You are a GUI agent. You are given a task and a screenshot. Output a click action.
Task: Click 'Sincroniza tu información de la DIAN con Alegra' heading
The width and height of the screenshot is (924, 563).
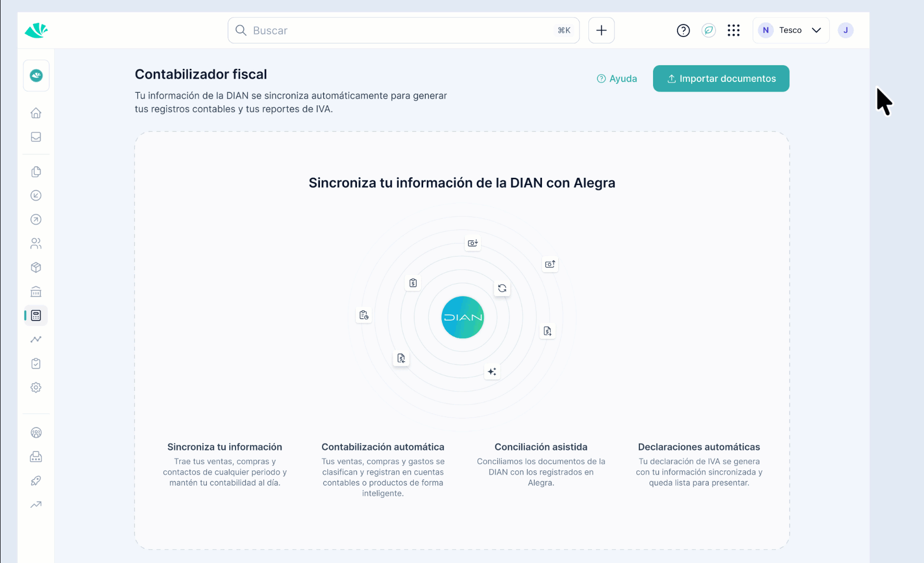[462, 183]
